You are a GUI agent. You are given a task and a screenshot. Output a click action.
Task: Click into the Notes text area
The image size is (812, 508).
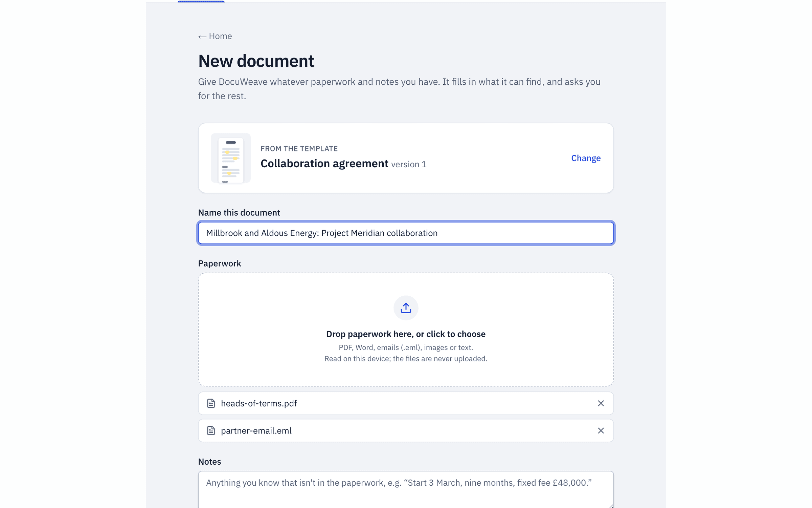406,489
